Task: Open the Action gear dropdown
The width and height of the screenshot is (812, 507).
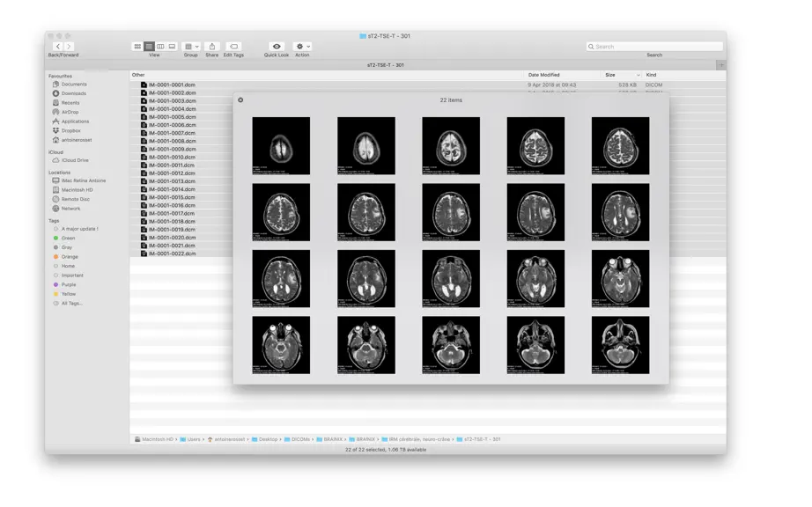Action: [x=302, y=47]
